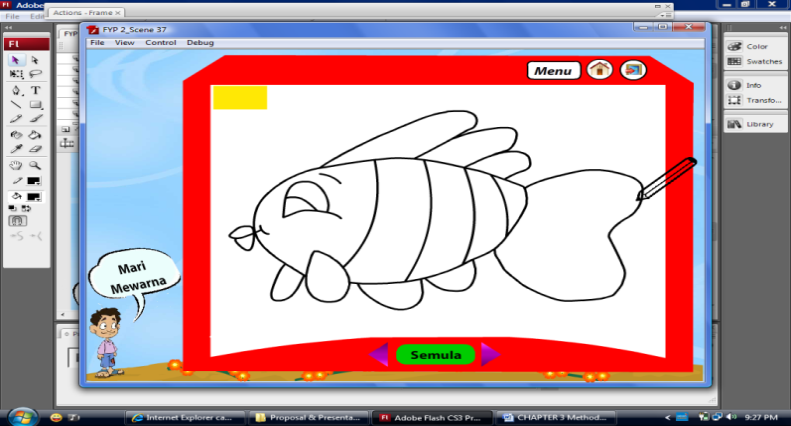This screenshot has height=426, width=791.
Task: Open the stroke color picker swatch
Action: [x=35, y=181]
